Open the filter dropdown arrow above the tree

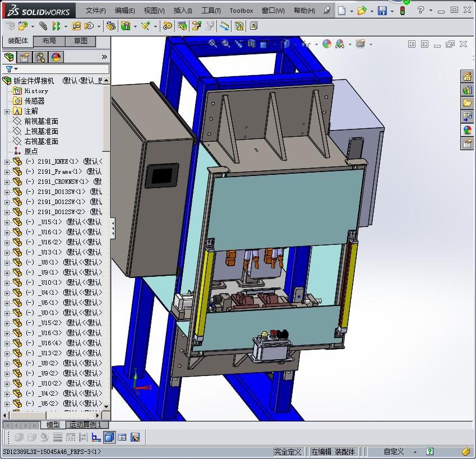pyautogui.click(x=16, y=69)
